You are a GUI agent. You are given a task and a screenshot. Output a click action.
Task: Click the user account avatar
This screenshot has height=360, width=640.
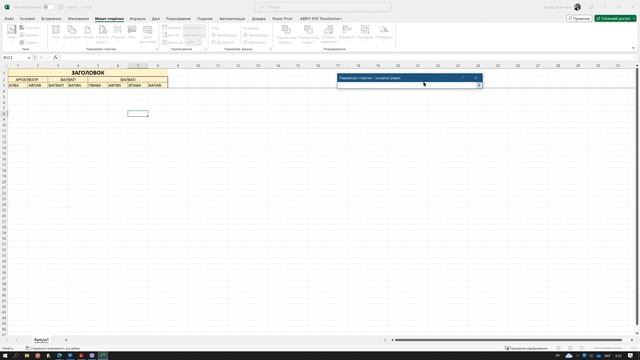(577, 7)
